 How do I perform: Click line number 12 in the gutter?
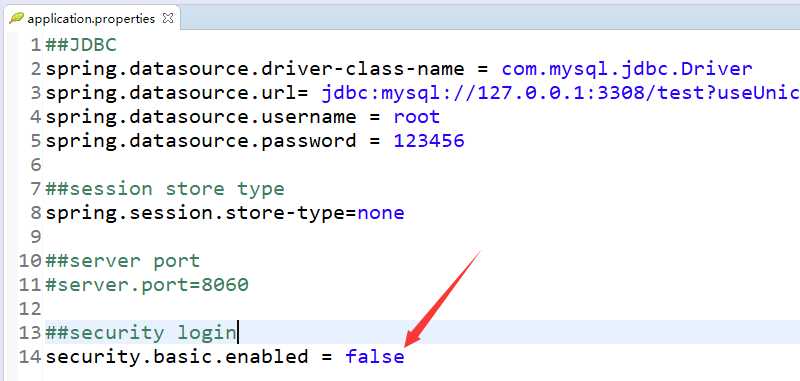(30, 309)
